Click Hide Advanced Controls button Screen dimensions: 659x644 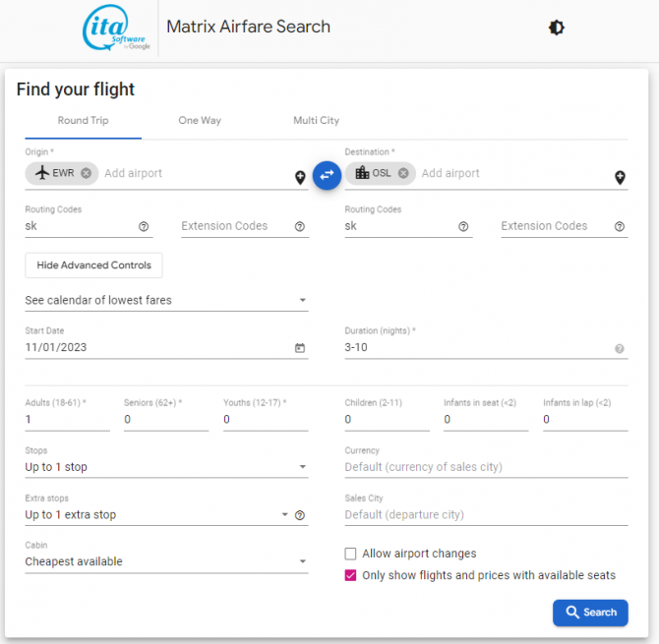(93, 265)
